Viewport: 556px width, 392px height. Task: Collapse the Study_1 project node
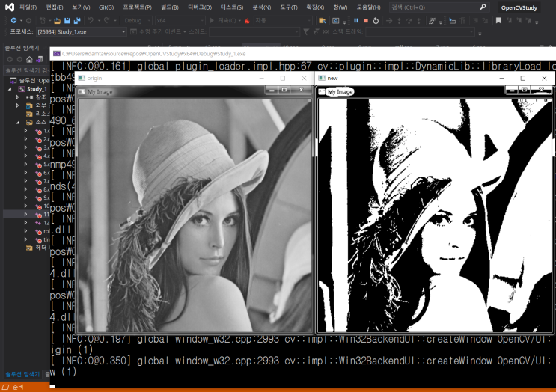pos(10,89)
